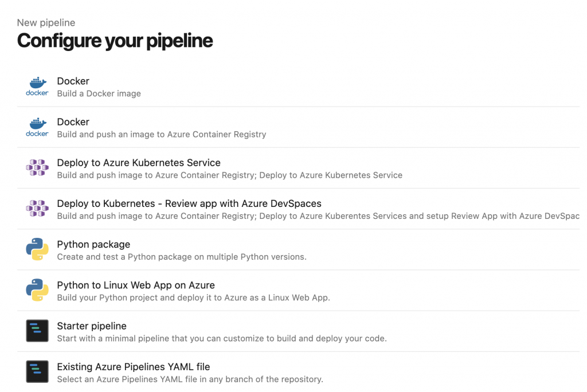
Task: Click the Create and test a Python package description
Action: pos(181,257)
